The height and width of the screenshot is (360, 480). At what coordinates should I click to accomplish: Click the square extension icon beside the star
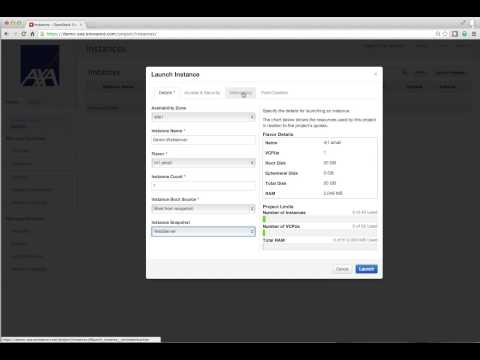(x=455, y=34)
